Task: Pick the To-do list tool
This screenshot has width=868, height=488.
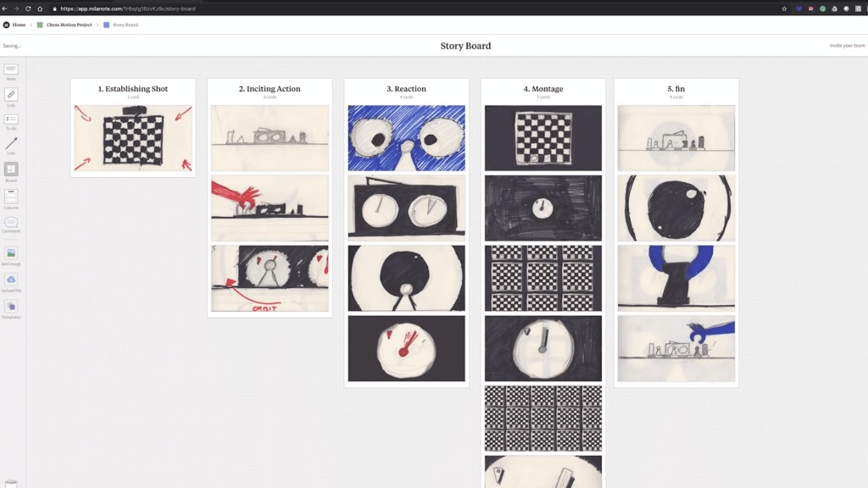Action: (x=11, y=119)
